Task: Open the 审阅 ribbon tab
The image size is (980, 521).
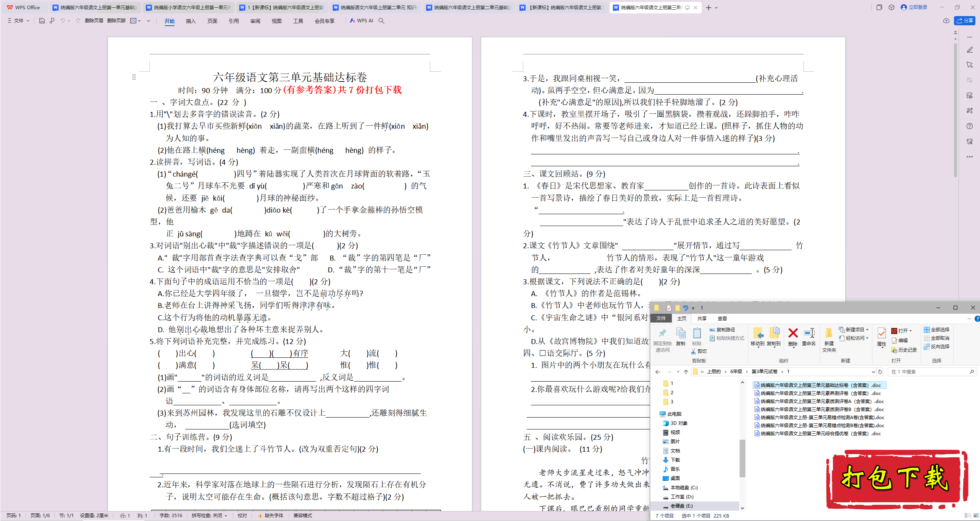Action: click(255, 21)
